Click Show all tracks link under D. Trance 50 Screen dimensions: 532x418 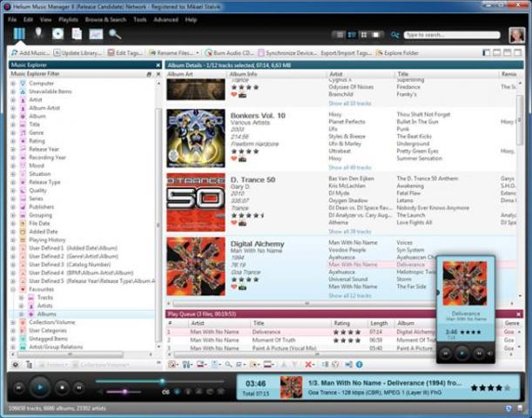tap(350, 232)
